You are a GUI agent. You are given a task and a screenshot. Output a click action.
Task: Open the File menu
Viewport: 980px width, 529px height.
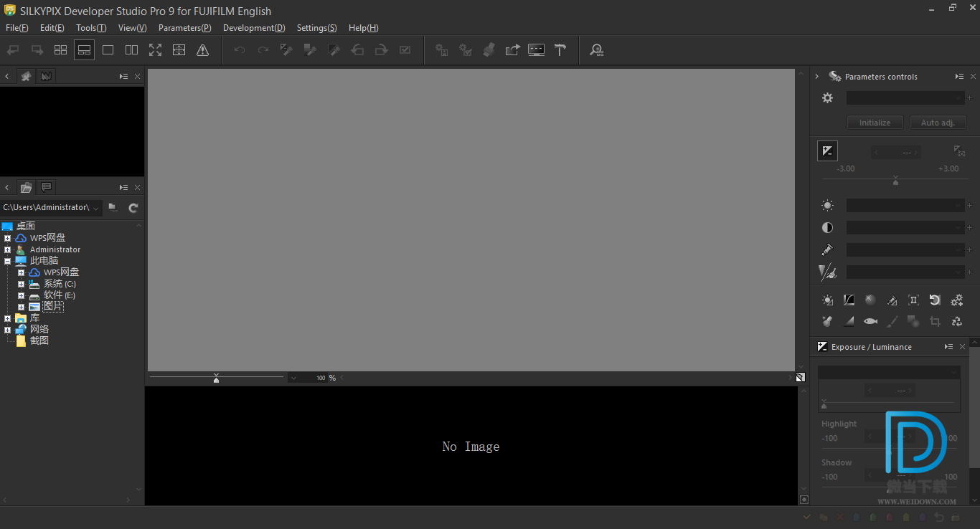pyautogui.click(x=17, y=28)
